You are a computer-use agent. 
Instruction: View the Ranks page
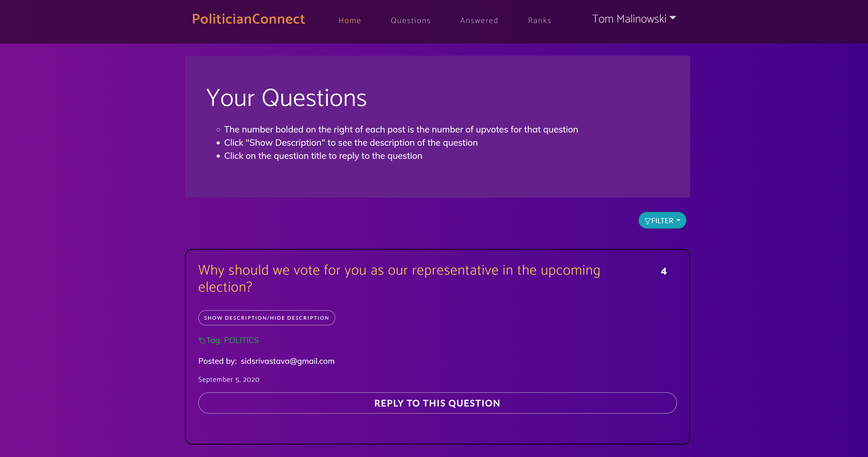point(539,20)
